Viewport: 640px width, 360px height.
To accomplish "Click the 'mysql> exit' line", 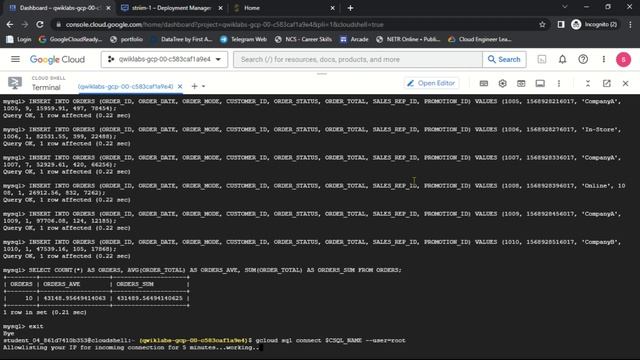I will 23,327.
